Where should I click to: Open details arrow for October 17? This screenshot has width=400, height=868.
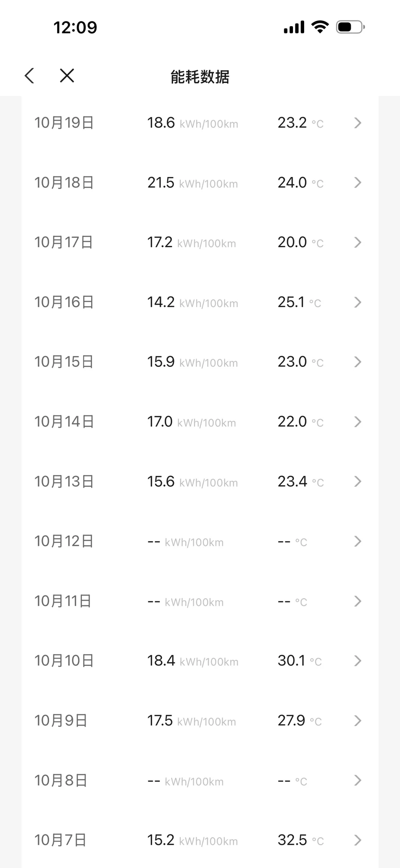(357, 242)
